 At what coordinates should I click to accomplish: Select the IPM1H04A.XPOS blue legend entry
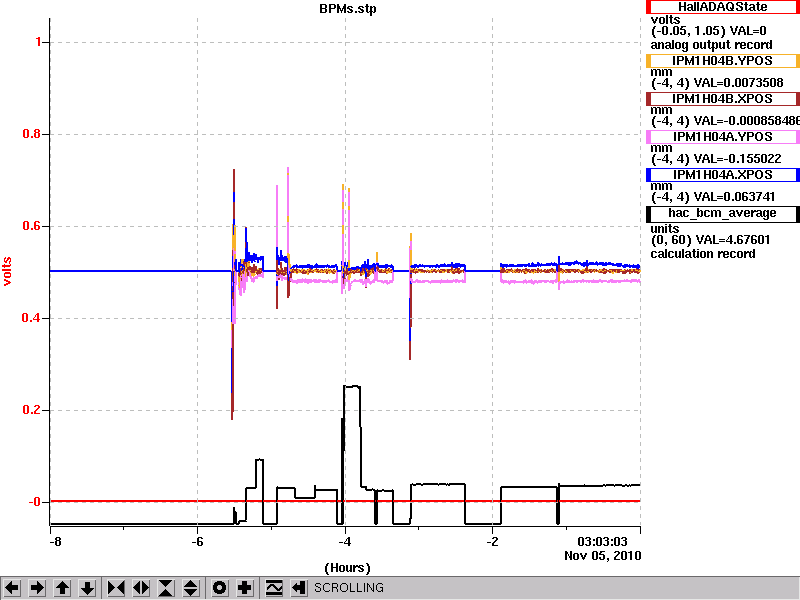(x=722, y=175)
